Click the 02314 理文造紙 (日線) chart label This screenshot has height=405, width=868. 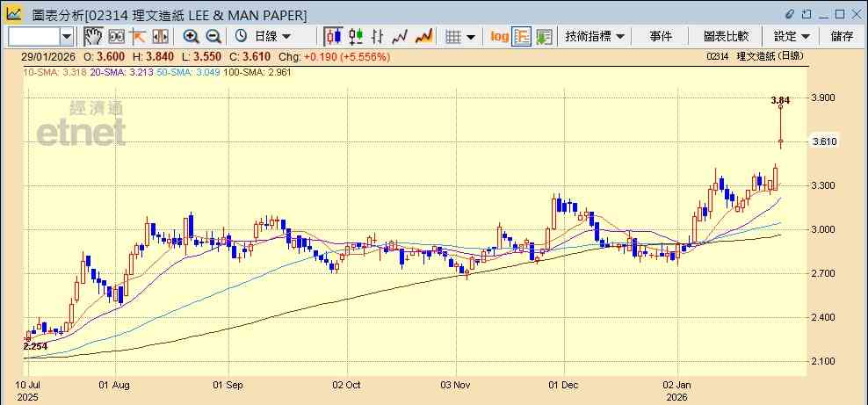755,56
